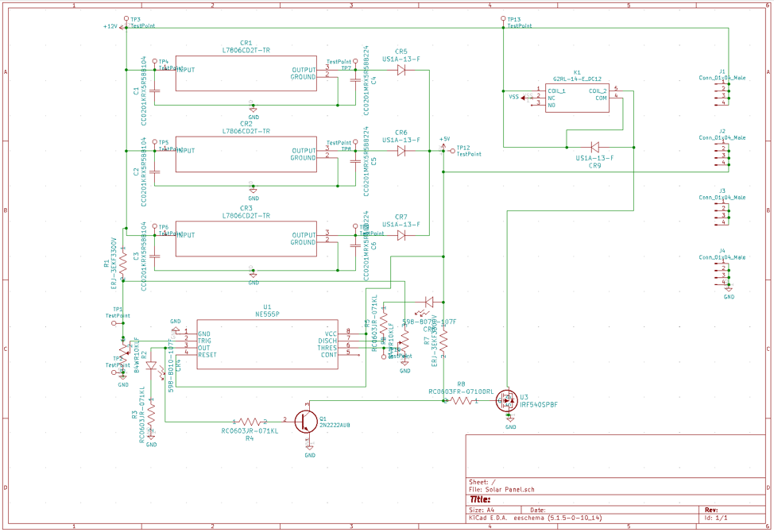Select the TP12 test point on +5V

pos(452,151)
